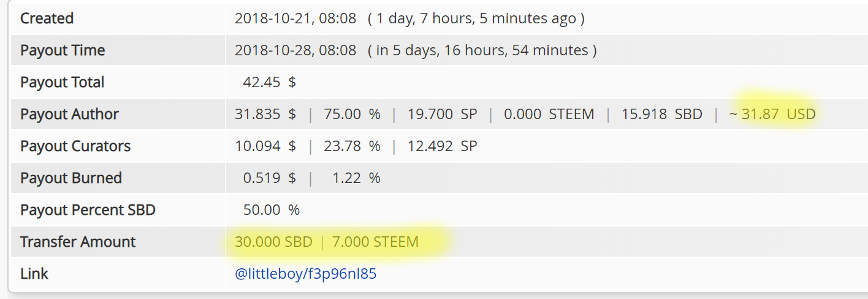Click the Payout Time date 2018-10-28, 08:08

tap(295, 50)
